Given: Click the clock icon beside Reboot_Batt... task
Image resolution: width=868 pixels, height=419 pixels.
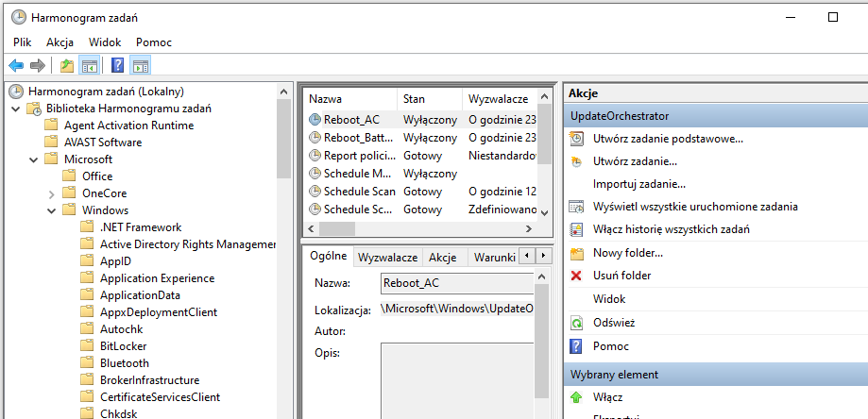Looking at the screenshot, I should click(x=315, y=138).
